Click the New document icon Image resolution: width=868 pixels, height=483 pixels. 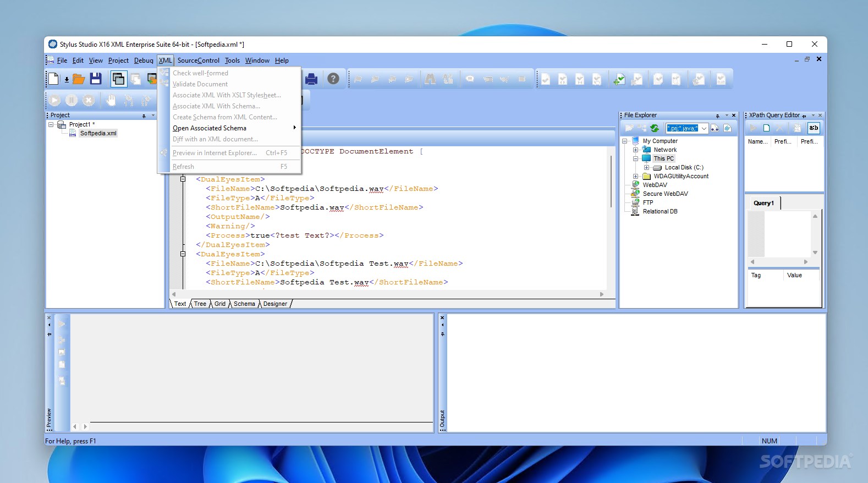click(x=54, y=79)
